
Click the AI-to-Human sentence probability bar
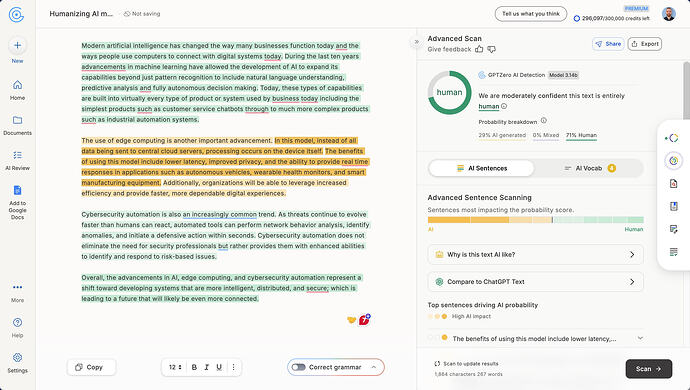536,220
